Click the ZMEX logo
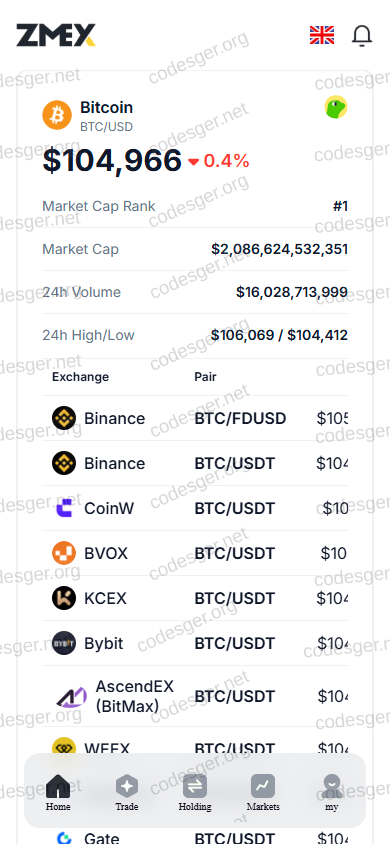This screenshot has width=390, height=844. [56, 35]
